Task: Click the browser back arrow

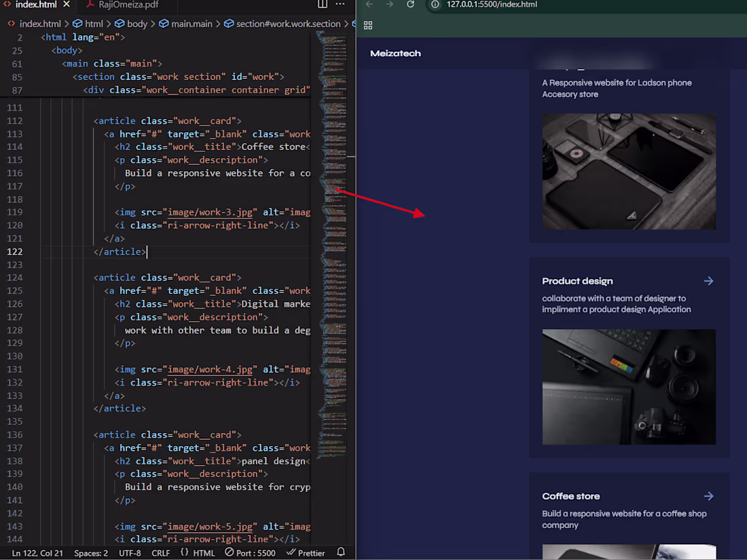Action: (x=369, y=4)
